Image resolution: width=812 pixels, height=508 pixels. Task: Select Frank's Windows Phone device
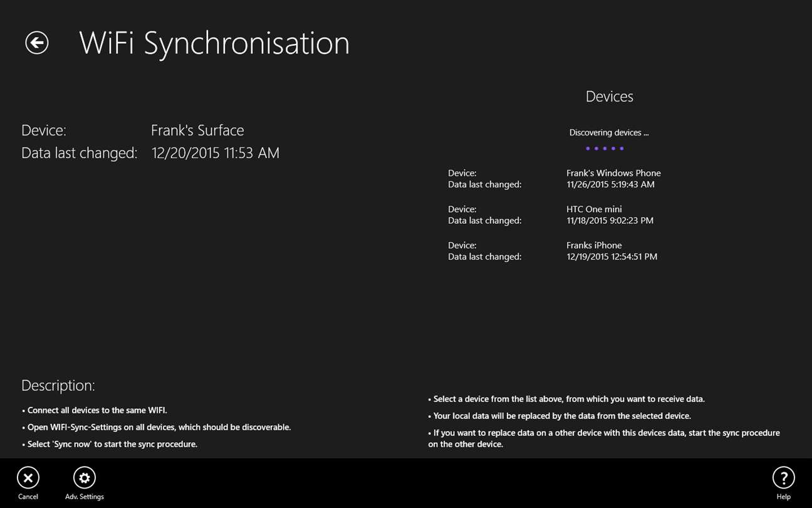[554, 179]
